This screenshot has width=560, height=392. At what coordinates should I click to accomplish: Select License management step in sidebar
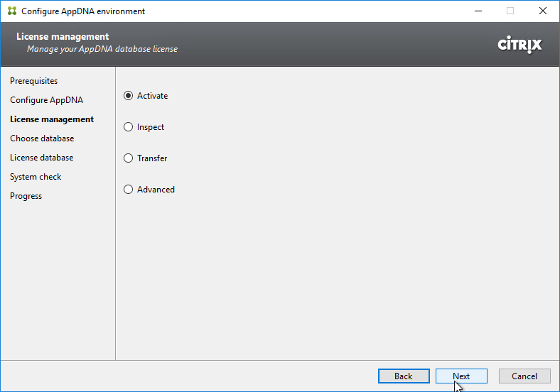52,119
